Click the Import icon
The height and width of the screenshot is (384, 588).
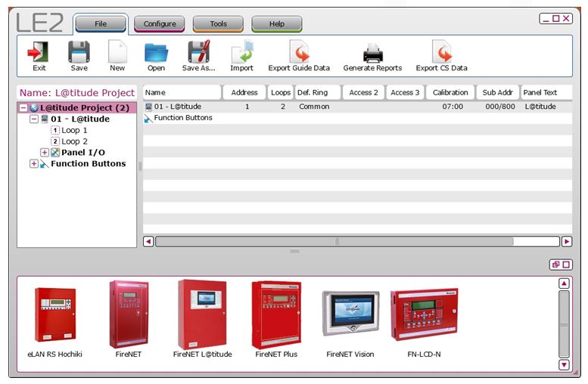click(242, 51)
